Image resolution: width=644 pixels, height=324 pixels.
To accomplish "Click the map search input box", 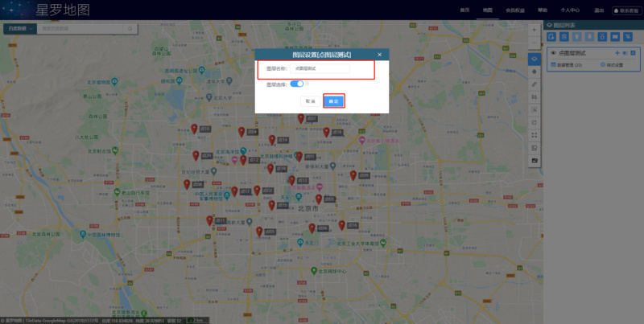I will pos(80,29).
